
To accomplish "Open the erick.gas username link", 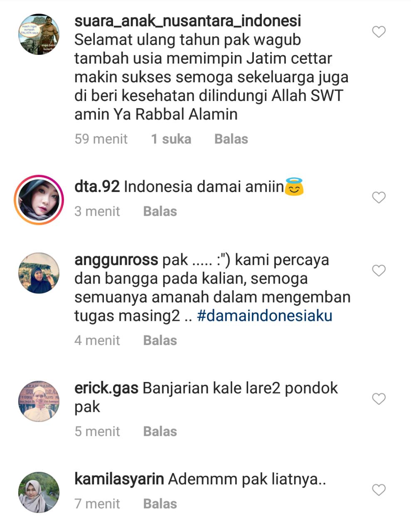I will 106,388.
